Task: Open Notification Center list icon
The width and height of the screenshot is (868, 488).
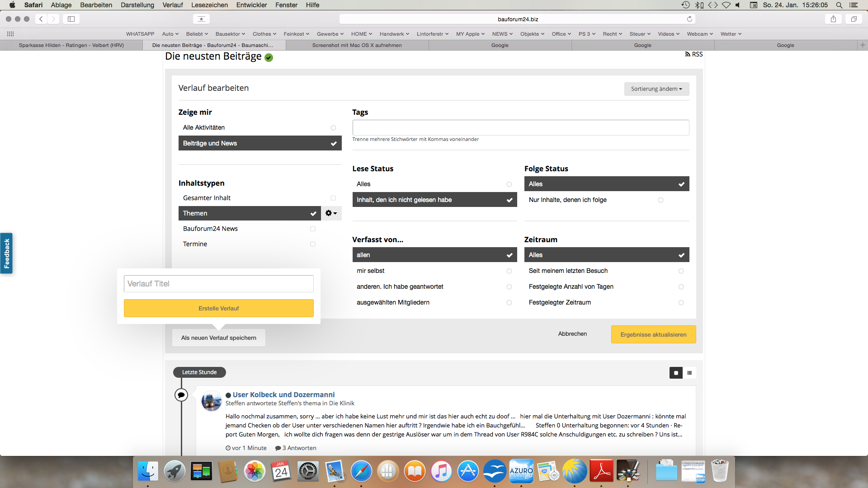Action: tap(854, 5)
